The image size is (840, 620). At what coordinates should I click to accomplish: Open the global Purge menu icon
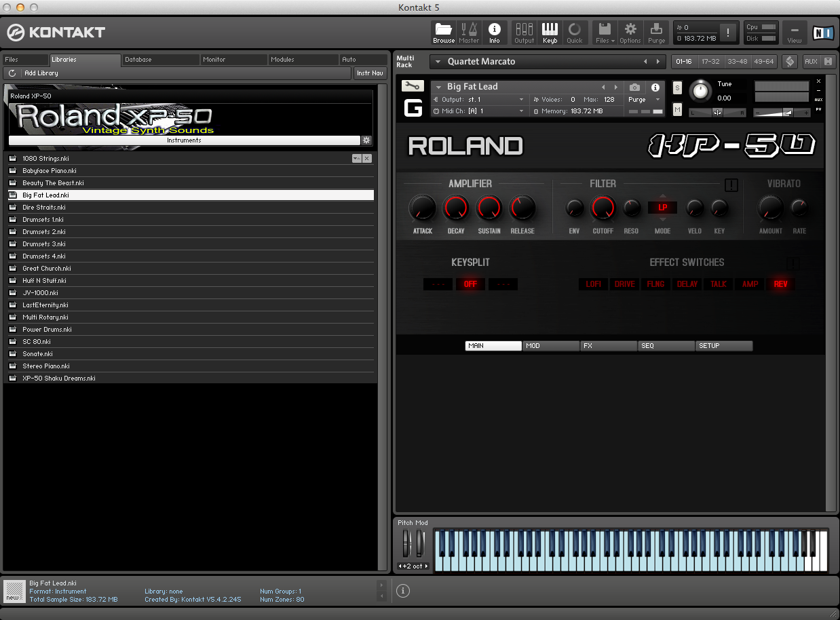tap(656, 32)
